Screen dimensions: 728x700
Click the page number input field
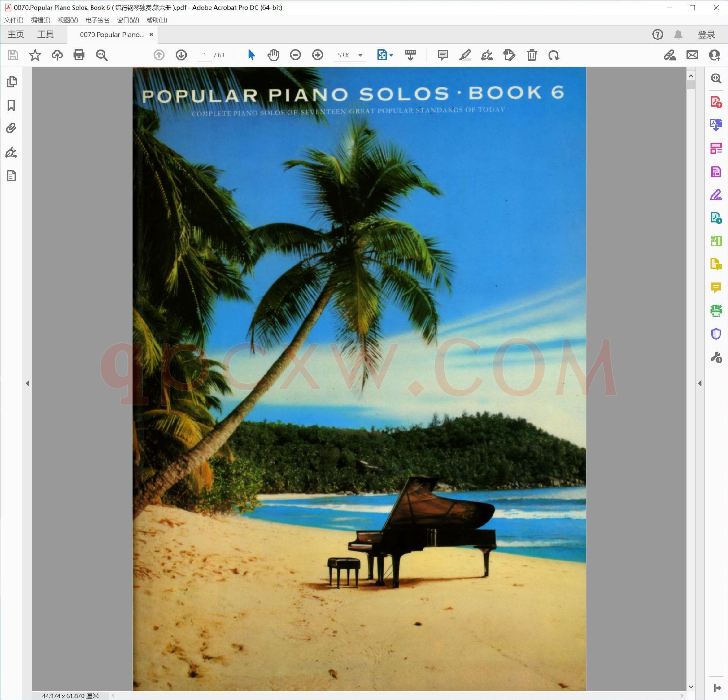(205, 55)
